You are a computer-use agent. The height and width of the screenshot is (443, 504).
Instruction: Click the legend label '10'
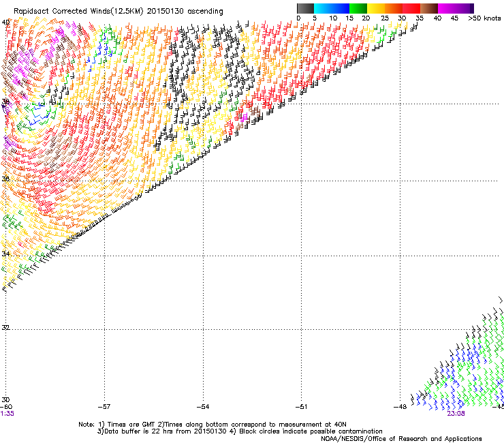click(x=333, y=18)
